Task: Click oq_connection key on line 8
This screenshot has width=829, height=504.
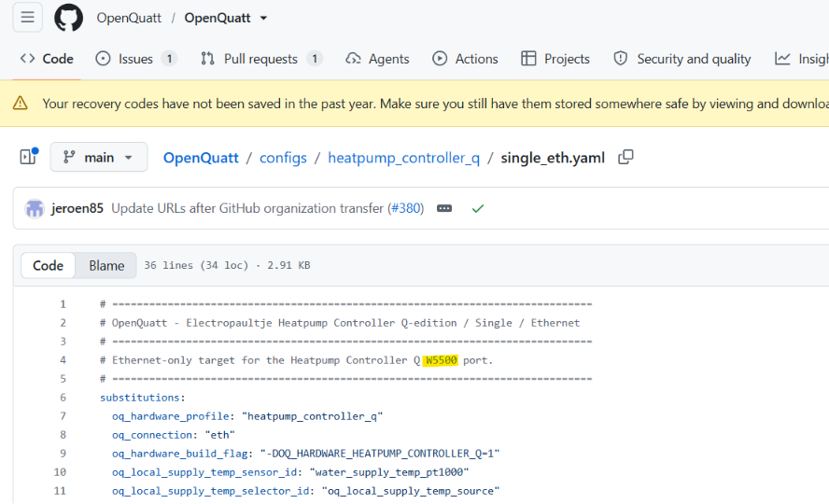Action: point(153,435)
